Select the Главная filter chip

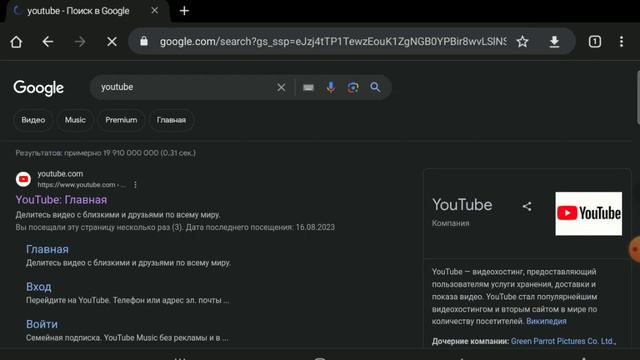pos(171,120)
